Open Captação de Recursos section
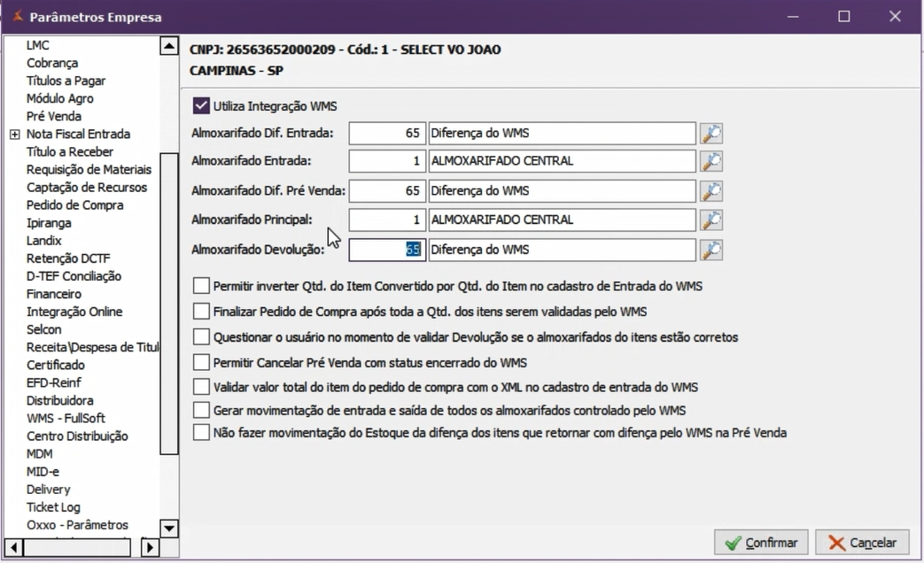The image size is (924, 563). (x=87, y=188)
